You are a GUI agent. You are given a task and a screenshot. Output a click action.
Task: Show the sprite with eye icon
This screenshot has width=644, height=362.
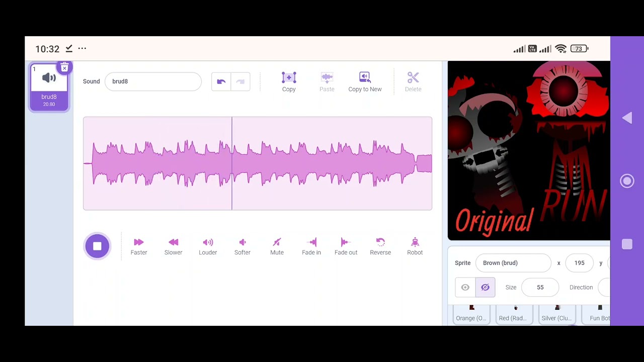(465, 288)
